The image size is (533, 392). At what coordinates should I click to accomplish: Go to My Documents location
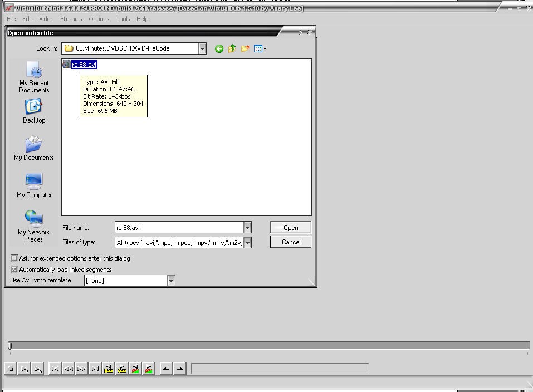(x=34, y=149)
